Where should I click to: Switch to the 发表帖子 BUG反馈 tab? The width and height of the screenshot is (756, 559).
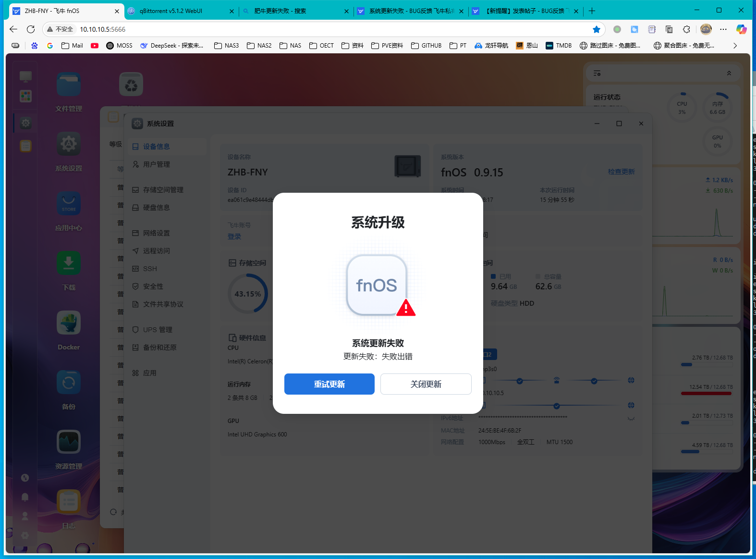(x=525, y=11)
